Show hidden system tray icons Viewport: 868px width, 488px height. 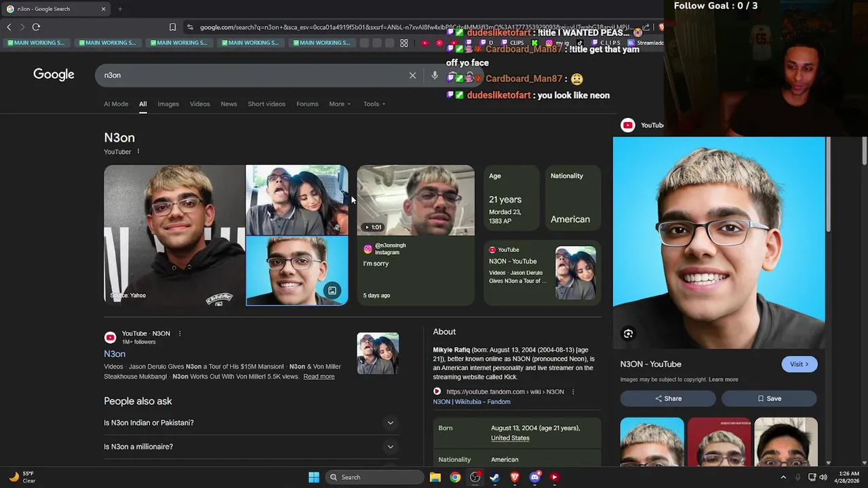click(x=783, y=477)
